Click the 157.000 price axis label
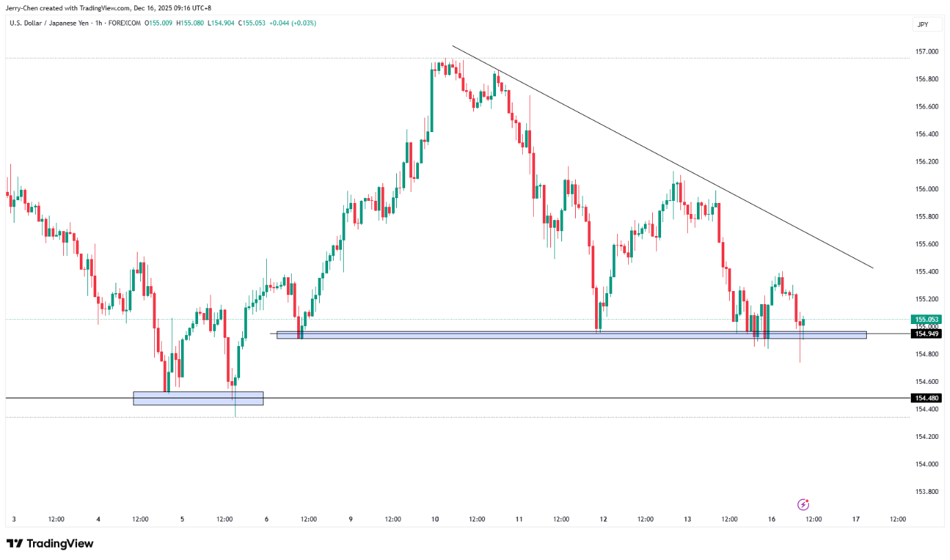950x560 pixels. [x=927, y=52]
